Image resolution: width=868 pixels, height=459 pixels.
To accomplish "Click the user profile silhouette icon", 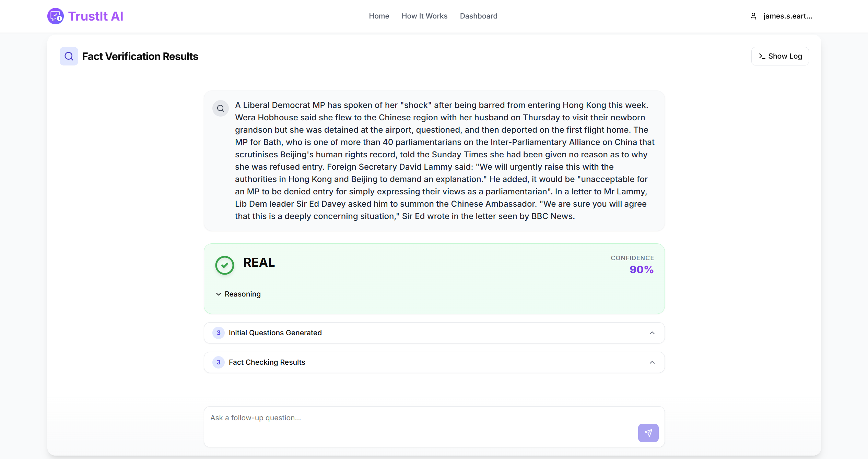I will 753,16.
